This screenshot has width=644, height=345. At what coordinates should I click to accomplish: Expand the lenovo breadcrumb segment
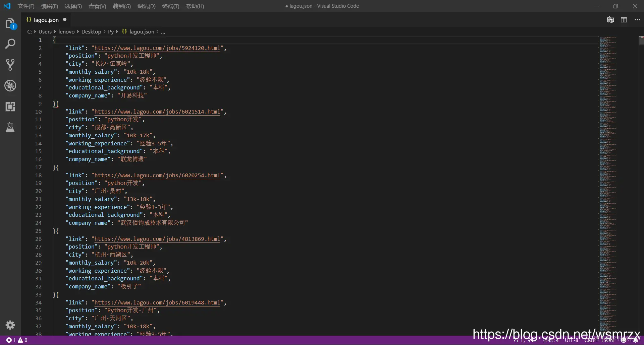[66, 31]
